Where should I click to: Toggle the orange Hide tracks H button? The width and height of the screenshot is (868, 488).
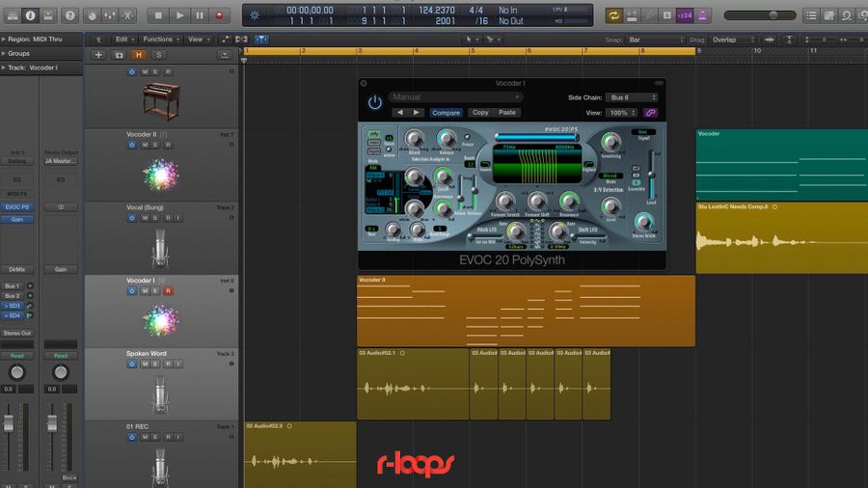click(x=138, y=55)
